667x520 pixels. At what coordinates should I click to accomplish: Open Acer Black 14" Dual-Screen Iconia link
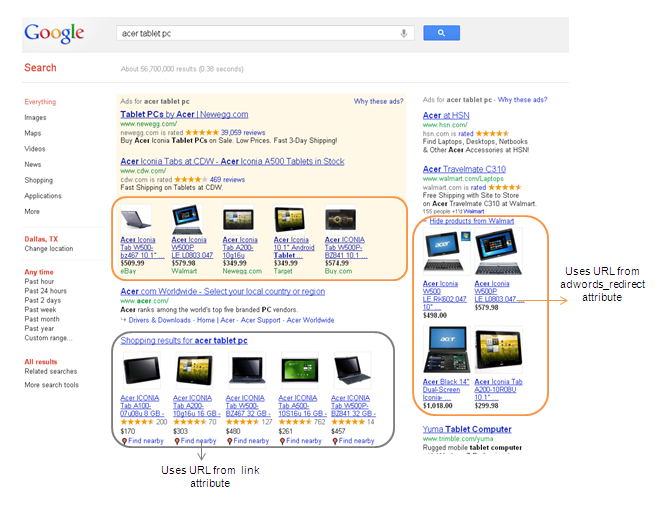point(445,390)
